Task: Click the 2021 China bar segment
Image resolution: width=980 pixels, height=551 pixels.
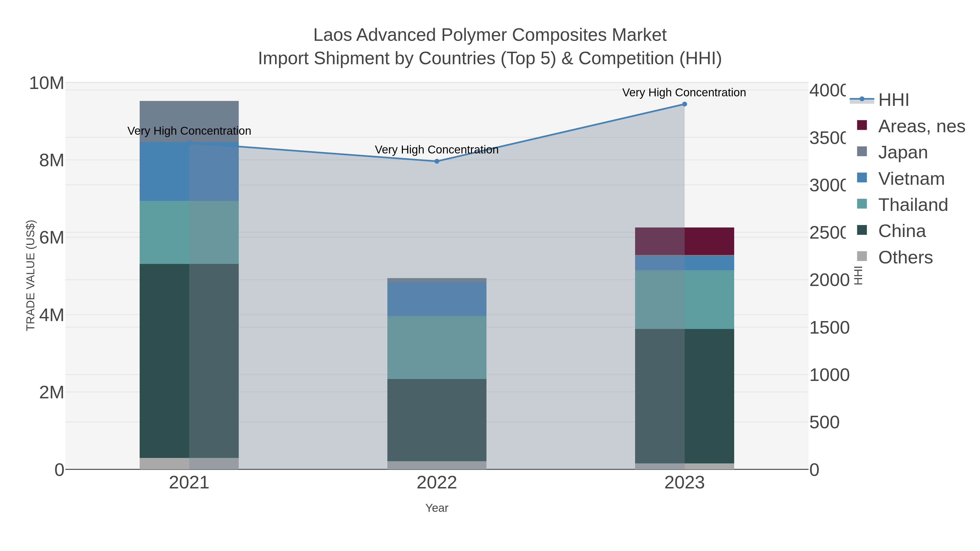Action: coord(189,361)
